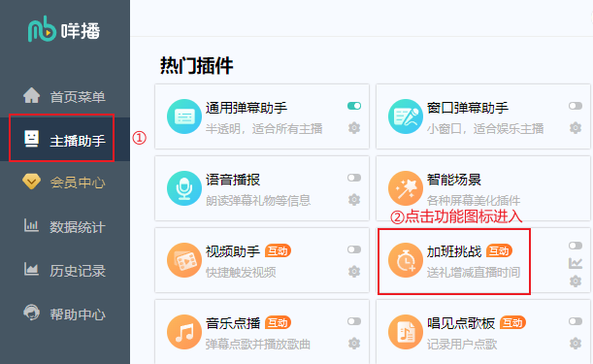This screenshot has width=593, height=364.
Task: Open the 智能场景 plugin title
Action: click(454, 180)
